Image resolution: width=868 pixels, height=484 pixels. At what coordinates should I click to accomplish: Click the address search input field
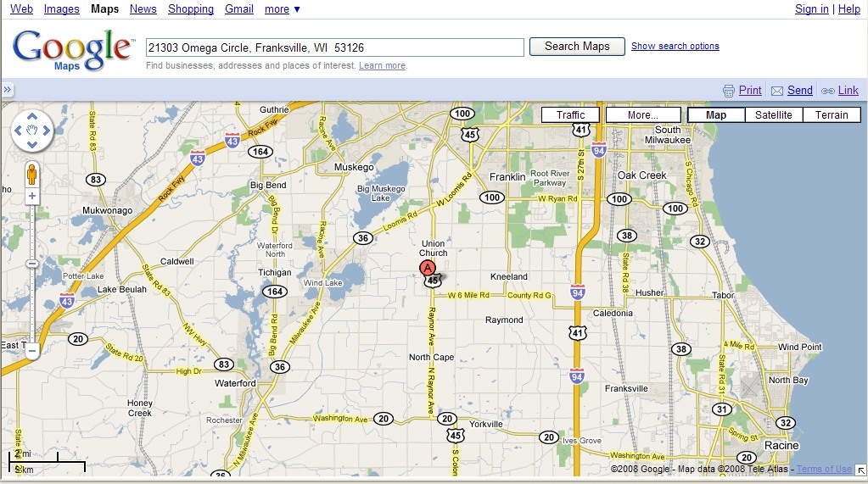[334, 47]
